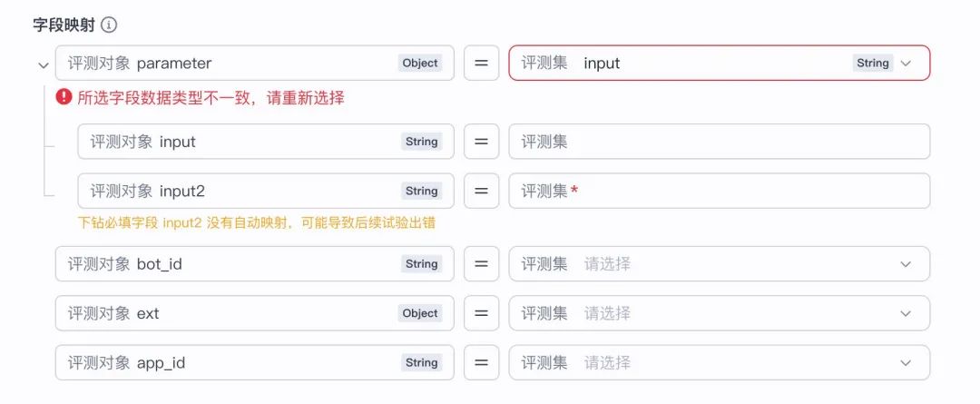Image resolution: width=980 pixels, height=404 pixels.
Task: Click the info icon beside 字段映射
Action: point(110,25)
